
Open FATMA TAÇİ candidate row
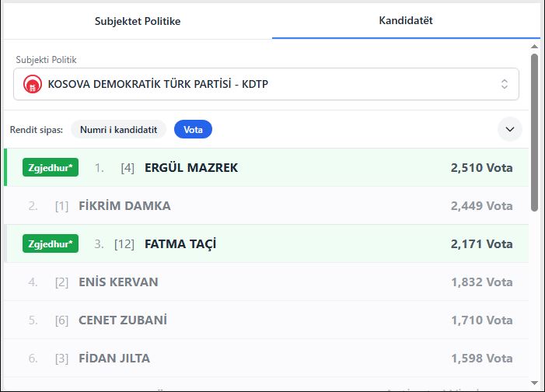point(180,244)
